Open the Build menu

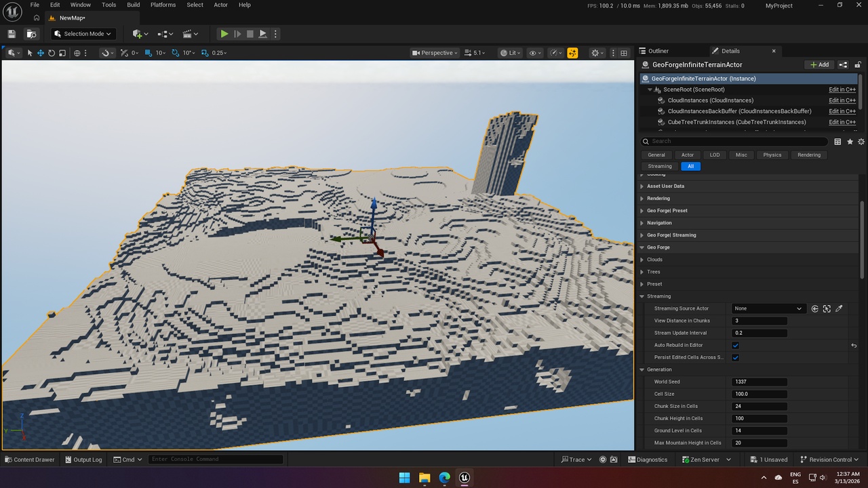coord(134,5)
